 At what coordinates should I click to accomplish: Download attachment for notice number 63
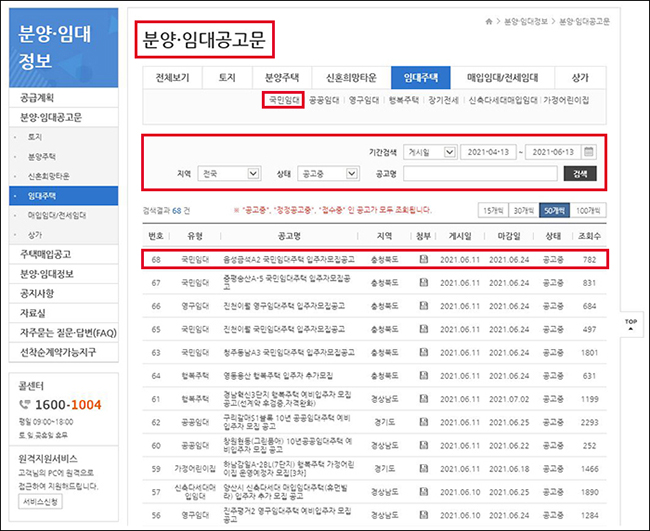(x=423, y=352)
